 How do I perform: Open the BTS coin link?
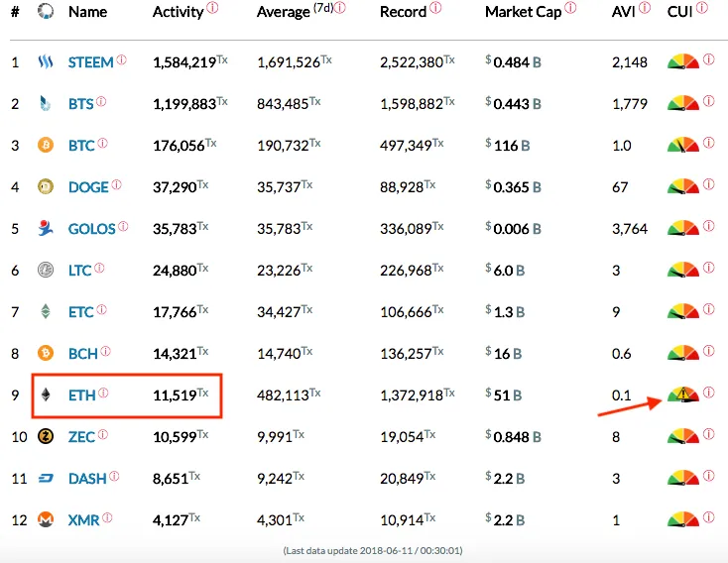(80, 104)
